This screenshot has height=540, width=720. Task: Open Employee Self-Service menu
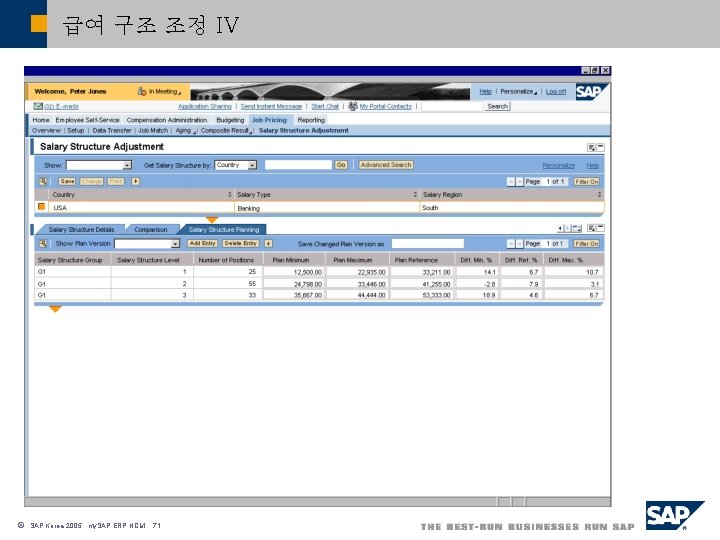87,120
